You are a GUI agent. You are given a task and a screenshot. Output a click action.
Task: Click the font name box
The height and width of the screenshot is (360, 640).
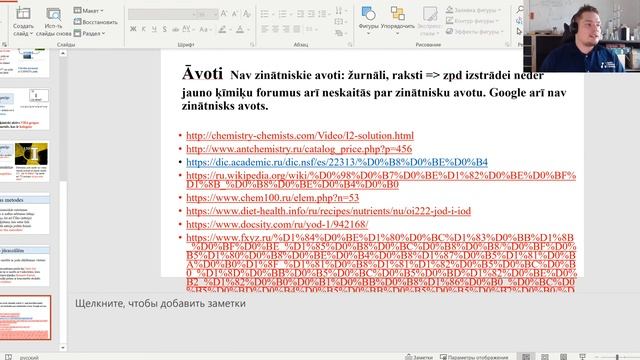(x=162, y=15)
